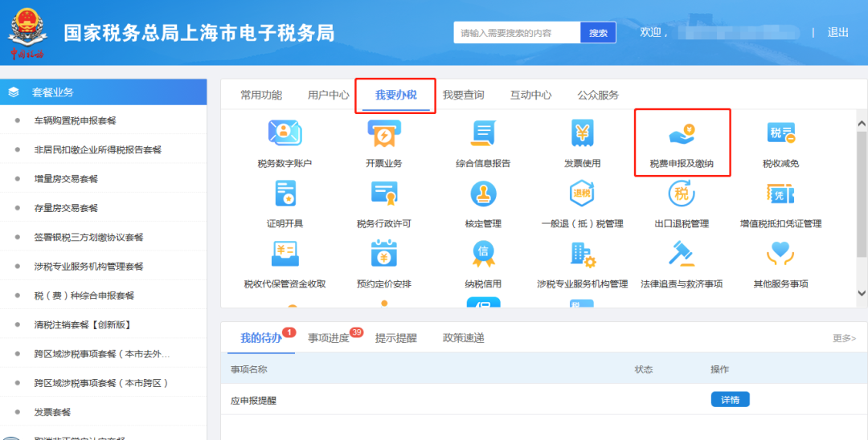Open 存量房交易套餐
868x440 pixels.
coord(66,209)
